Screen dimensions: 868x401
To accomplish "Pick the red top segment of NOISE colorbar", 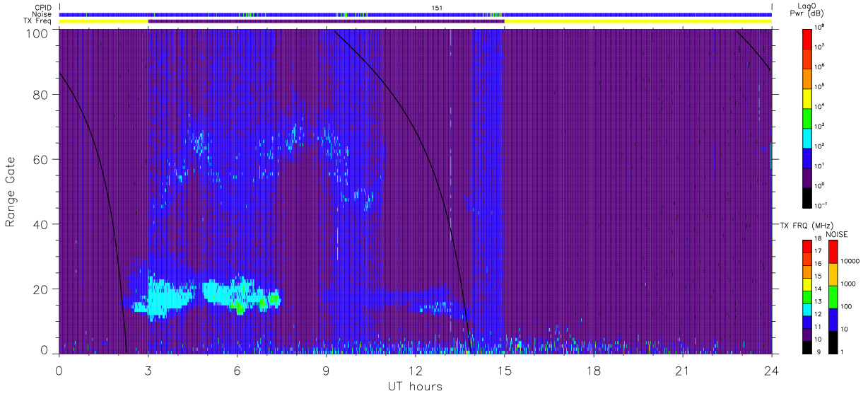I will pyautogui.click(x=833, y=252).
